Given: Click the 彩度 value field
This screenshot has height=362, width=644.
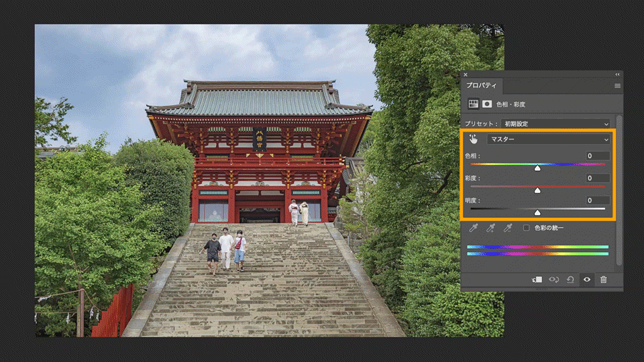Looking at the screenshot, I should tap(598, 178).
